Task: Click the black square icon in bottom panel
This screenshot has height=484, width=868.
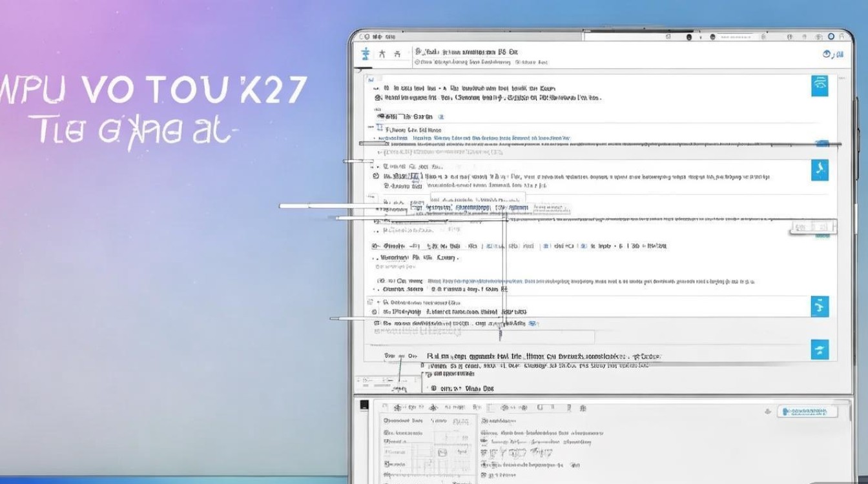Action: pyautogui.click(x=364, y=405)
